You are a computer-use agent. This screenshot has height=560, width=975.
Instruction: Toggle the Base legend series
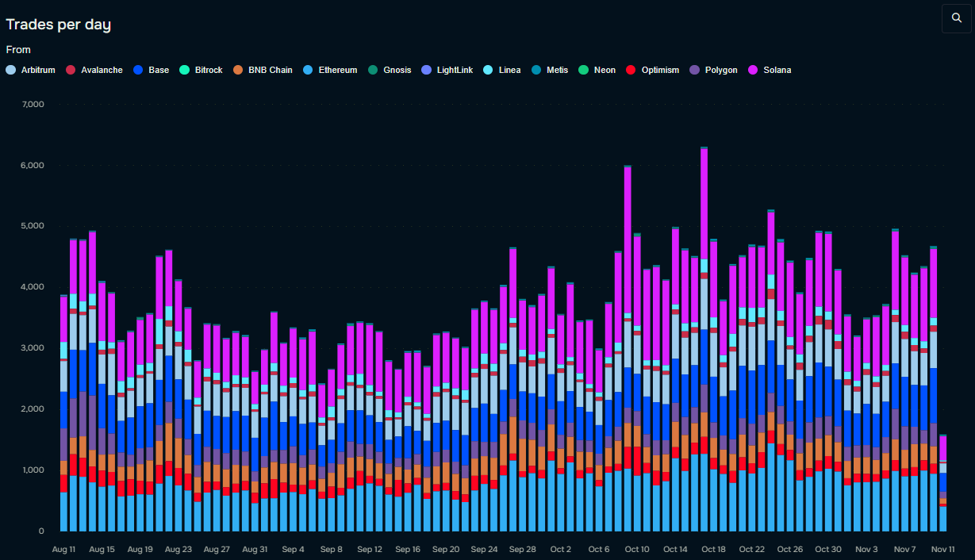tap(152, 70)
